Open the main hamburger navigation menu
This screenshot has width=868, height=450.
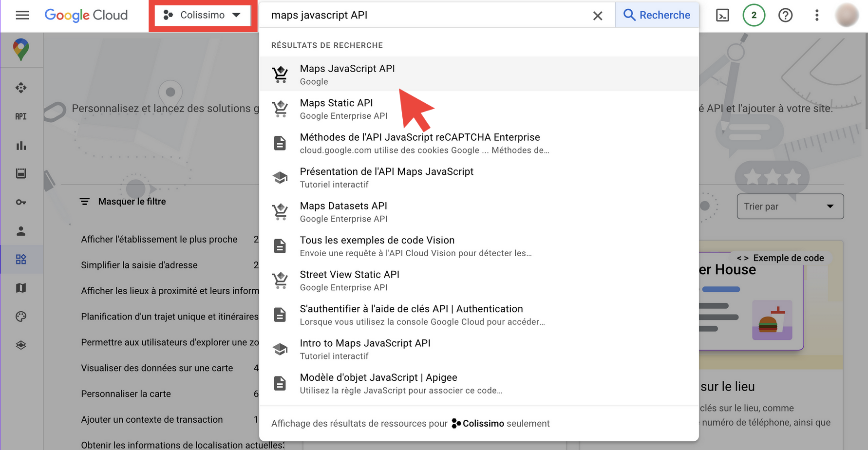(22, 15)
